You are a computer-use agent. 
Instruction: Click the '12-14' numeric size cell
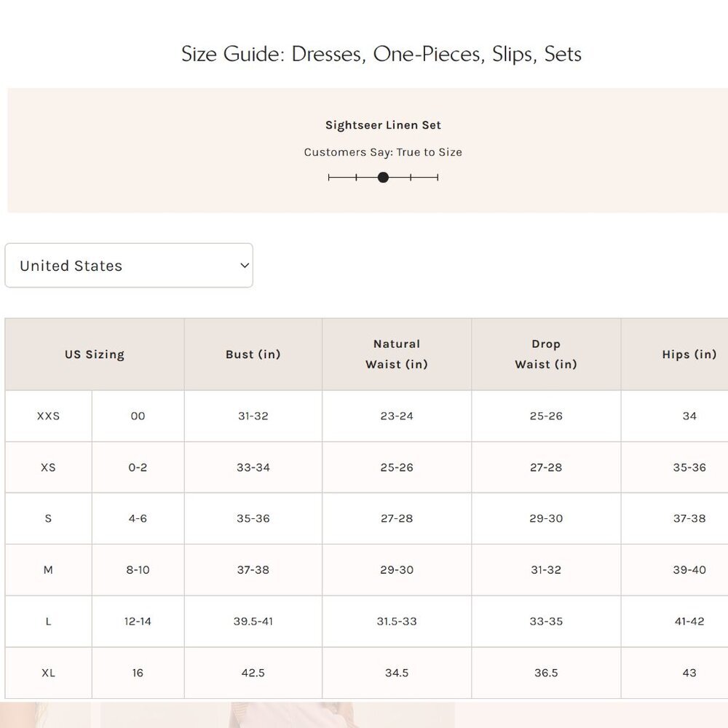[138, 621]
